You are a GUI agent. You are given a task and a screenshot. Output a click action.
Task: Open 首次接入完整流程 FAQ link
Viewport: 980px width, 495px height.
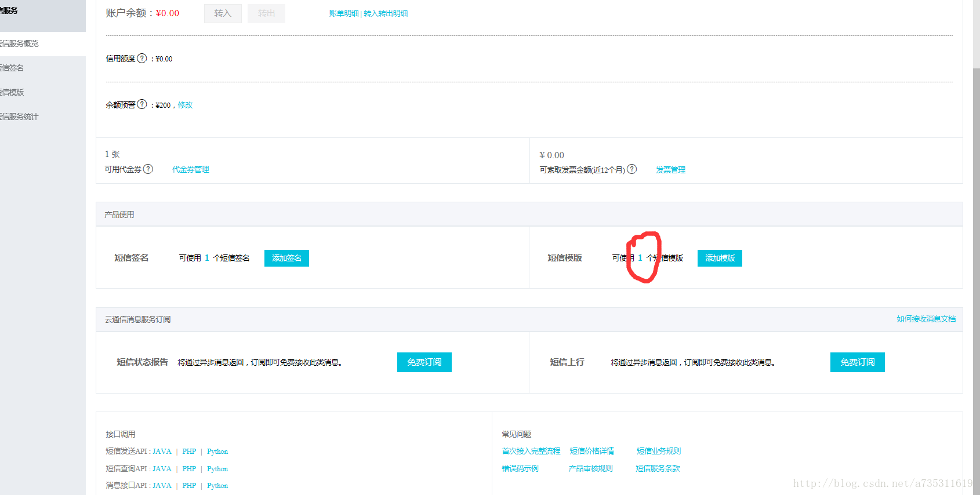point(531,451)
